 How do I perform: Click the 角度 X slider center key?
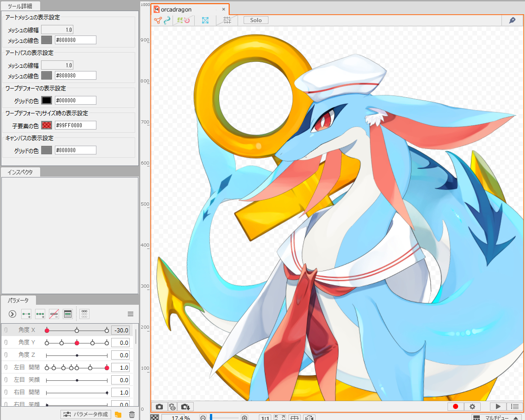(77, 331)
